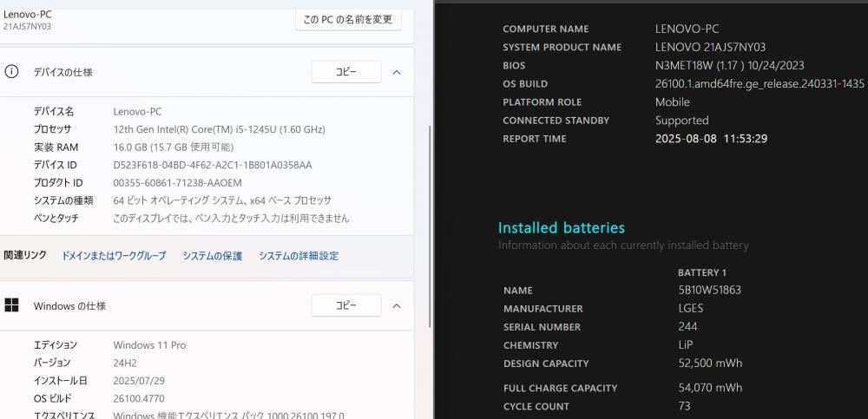The image size is (868, 419).
Task: Select the version value 24H2
Action: tap(125, 363)
